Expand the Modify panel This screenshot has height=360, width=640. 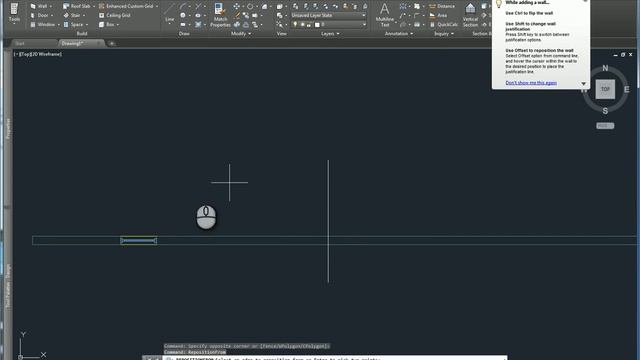(241, 33)
